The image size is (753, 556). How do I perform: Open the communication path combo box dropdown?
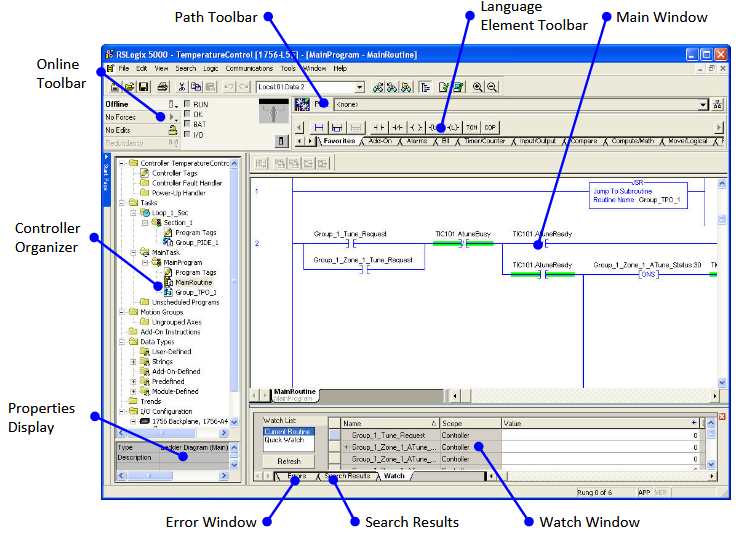coord(359,87)
